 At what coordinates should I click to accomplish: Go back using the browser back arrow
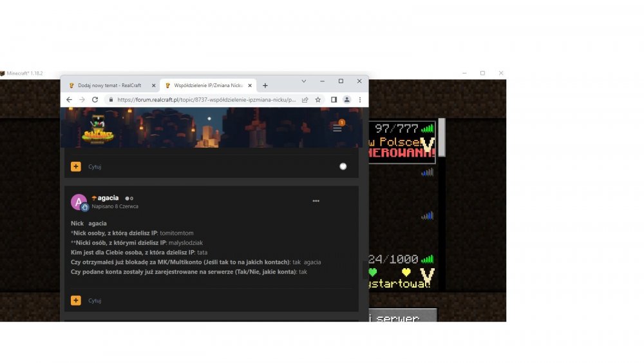coord(69,100)
